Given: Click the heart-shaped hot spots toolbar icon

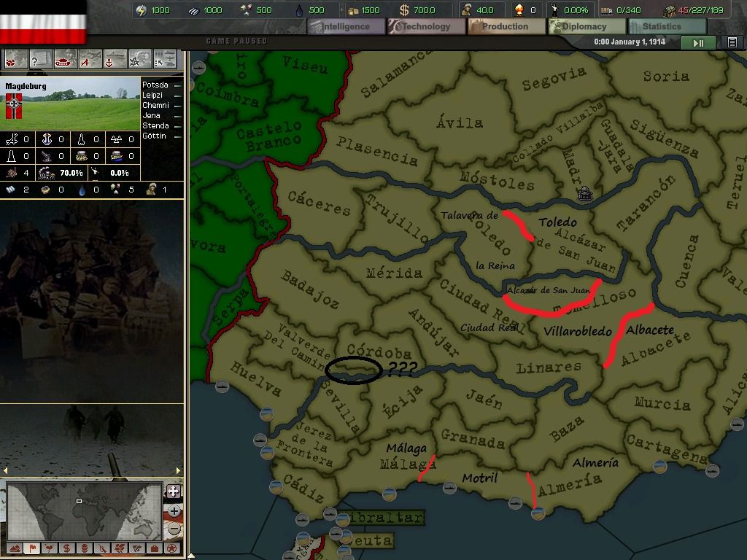Looking at the screenshot, I should click(16, 60).
